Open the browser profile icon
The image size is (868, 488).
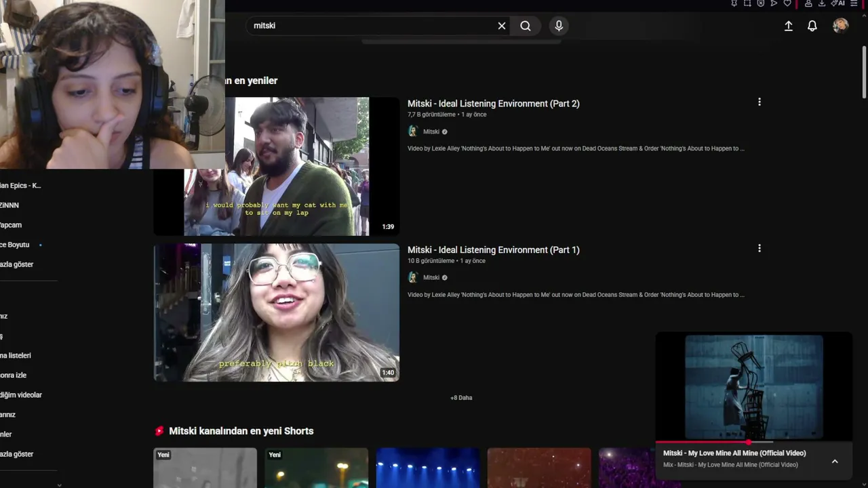click(x=808, y=3)
